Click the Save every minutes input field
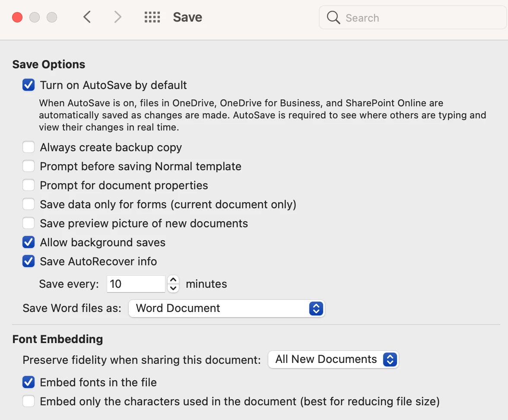 pos(136,284)
